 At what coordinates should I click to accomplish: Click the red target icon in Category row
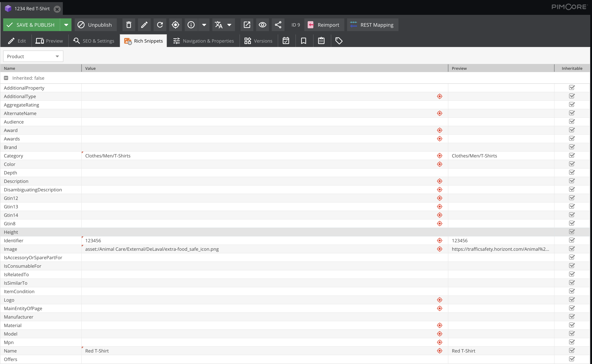coord(439,156)
